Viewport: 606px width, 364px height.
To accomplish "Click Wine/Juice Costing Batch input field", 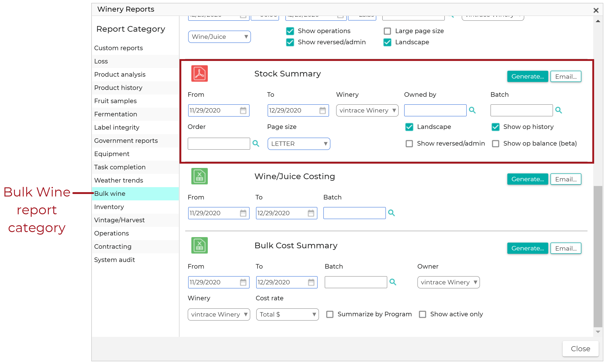I will coord(354,213).
